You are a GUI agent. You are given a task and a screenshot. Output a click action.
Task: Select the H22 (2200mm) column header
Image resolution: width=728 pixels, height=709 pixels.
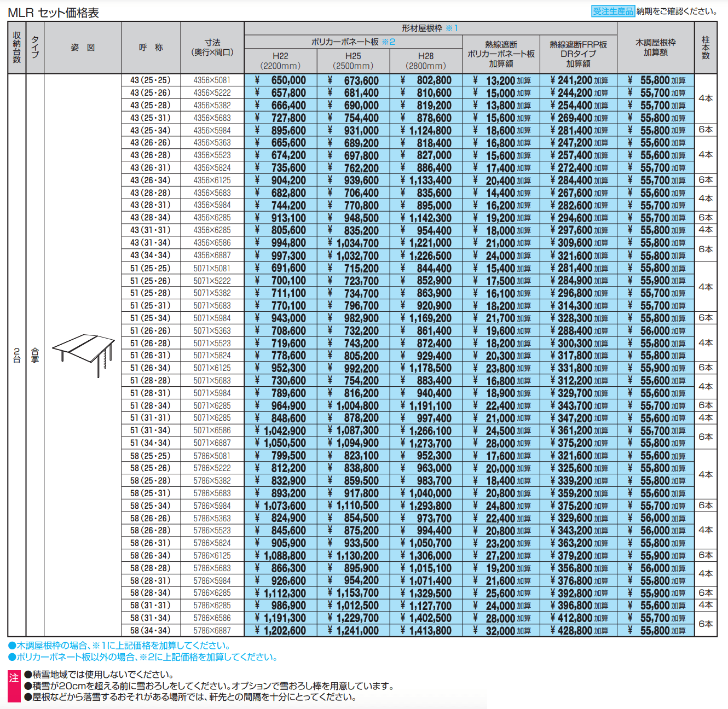coord(280,61)
